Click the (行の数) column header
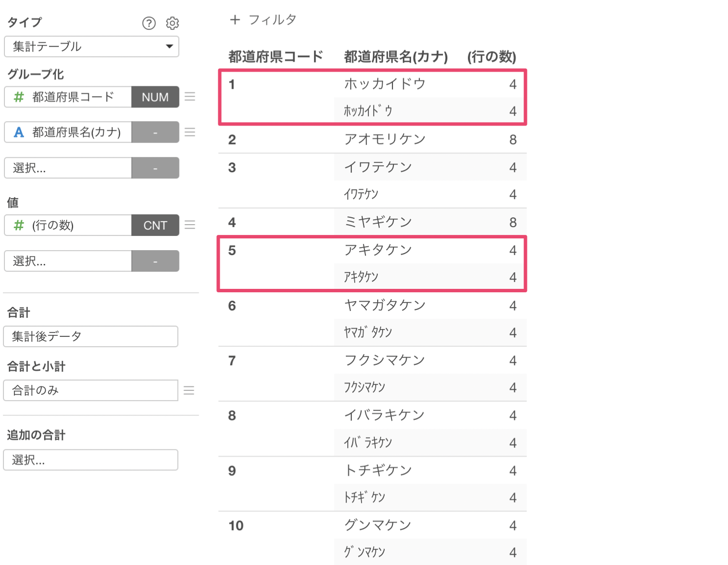 [492, 57]
